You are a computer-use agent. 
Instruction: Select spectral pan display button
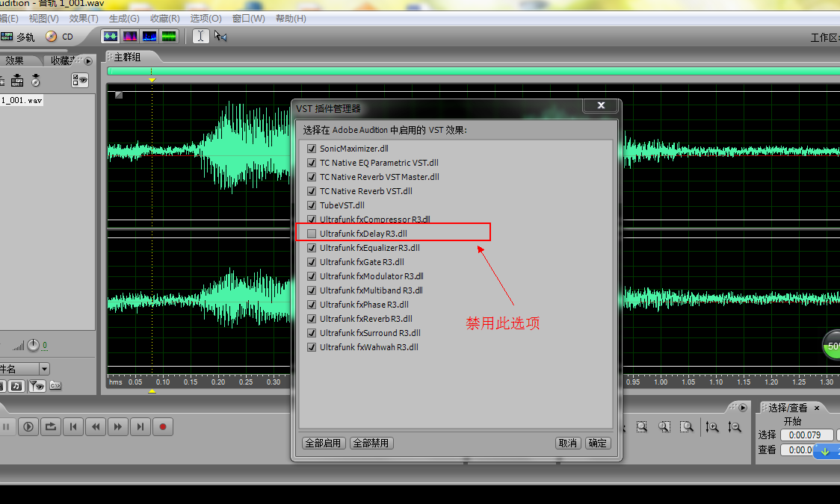[149, 37]
